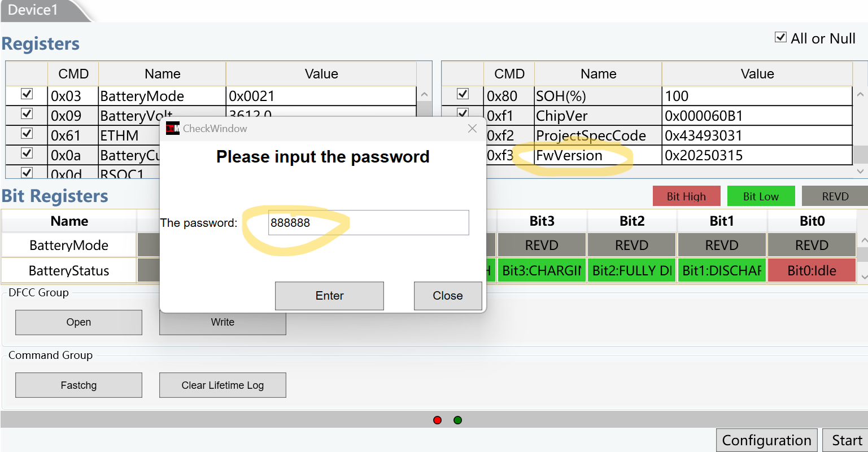
Task: Uncheck the BatteryMode 0x03 row checkbox
Action: coord(27,94)
